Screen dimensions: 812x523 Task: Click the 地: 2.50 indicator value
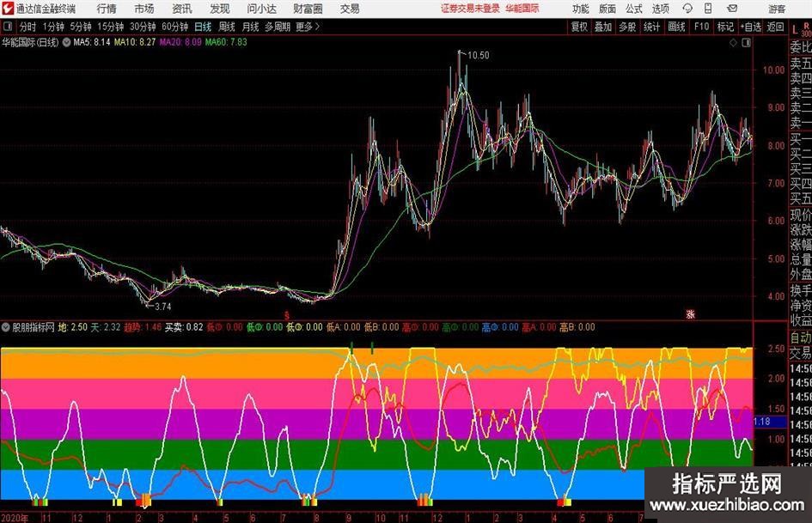72,327
